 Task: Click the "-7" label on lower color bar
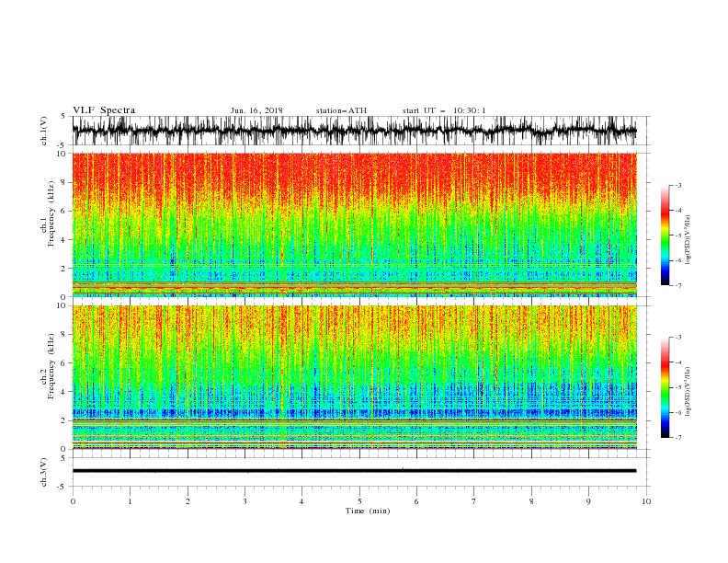(678, 437)
